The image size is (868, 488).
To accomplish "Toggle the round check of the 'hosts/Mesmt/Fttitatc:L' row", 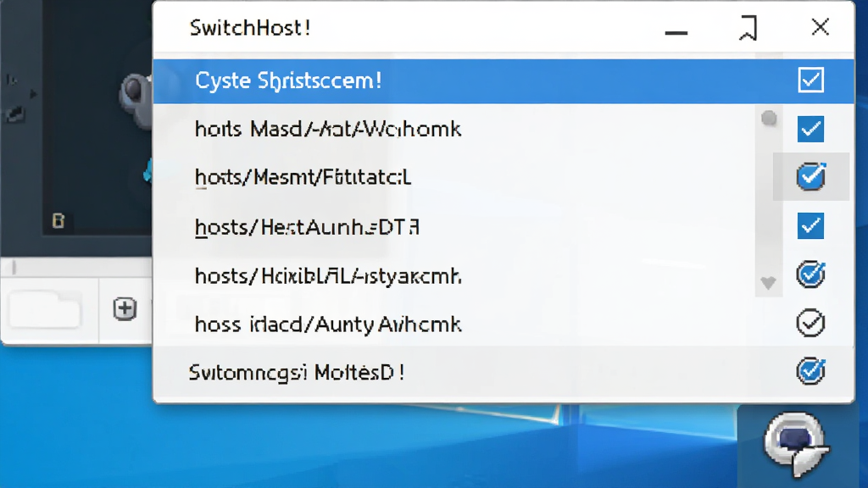I will 811,176.
